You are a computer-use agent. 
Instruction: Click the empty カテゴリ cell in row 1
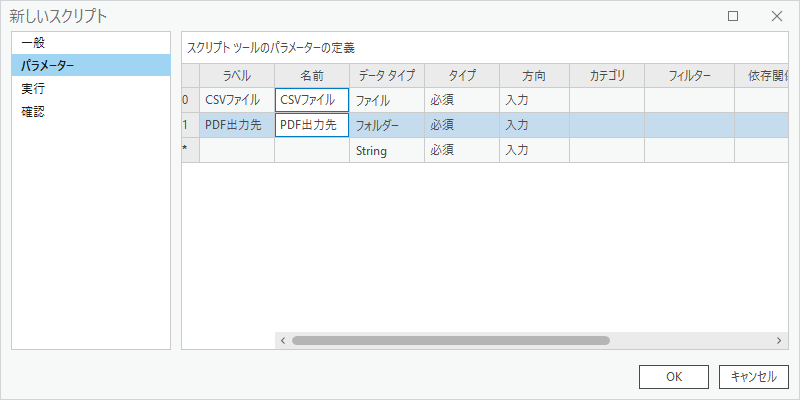[x=607, y=125]
